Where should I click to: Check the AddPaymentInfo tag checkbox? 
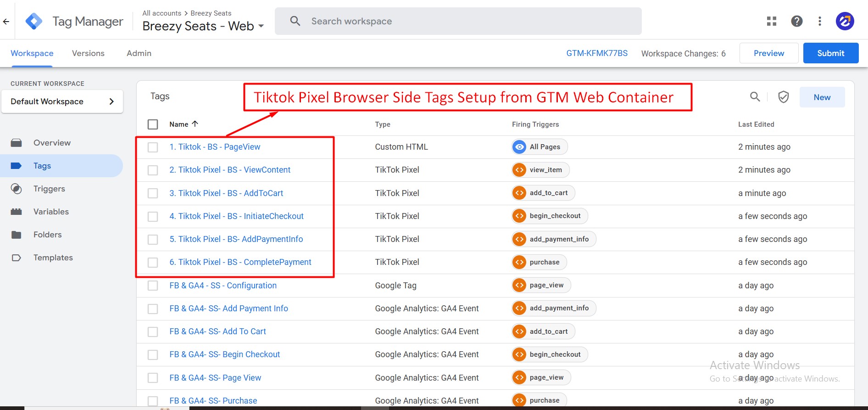pos(153,240)
